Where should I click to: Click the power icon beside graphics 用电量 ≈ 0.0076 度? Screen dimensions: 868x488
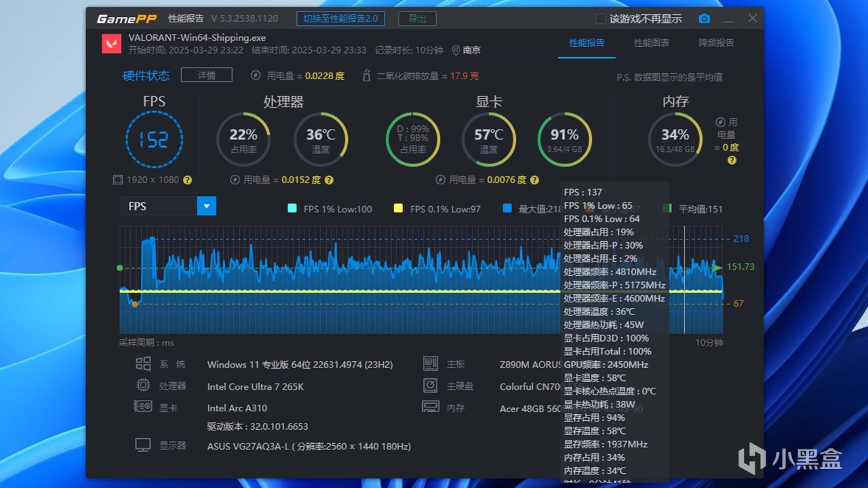441,180
